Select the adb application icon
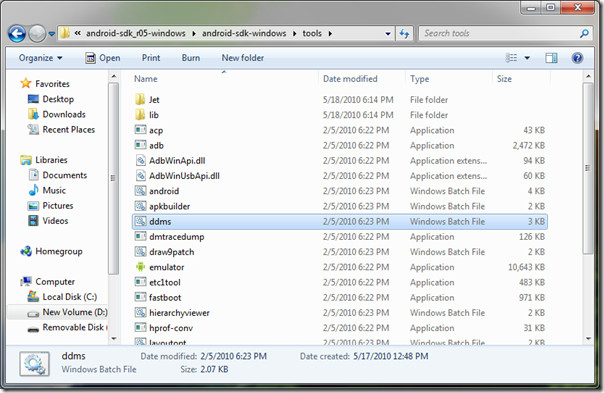This screenshot has height=393, width=604. [140, 145]
